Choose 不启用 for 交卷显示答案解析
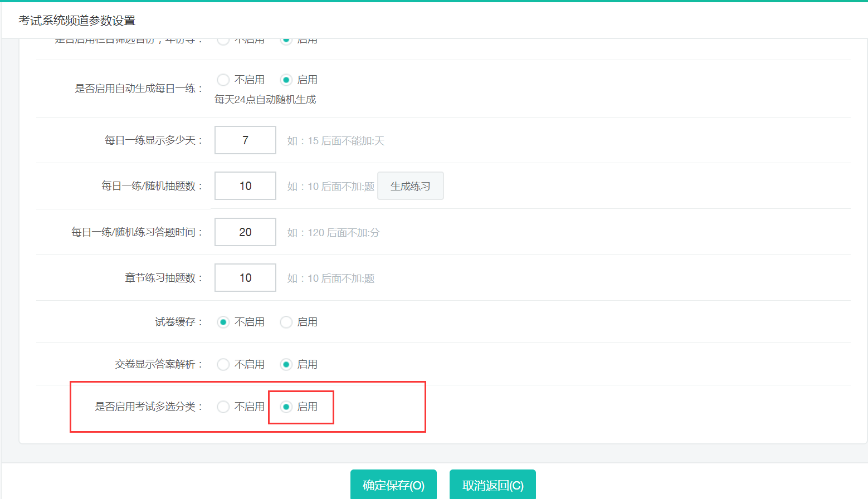 [223, 365]
